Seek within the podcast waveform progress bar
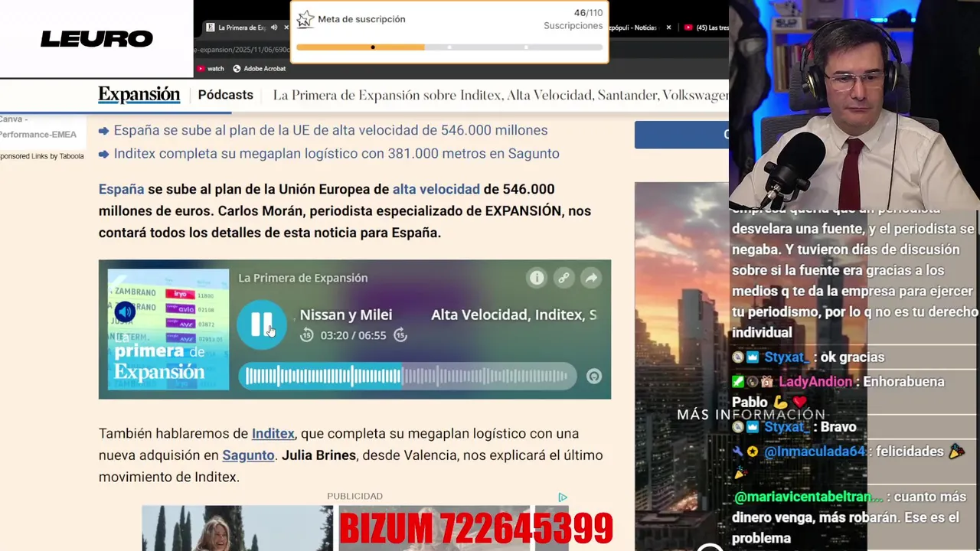980x551 pixels. coord(407,376)
